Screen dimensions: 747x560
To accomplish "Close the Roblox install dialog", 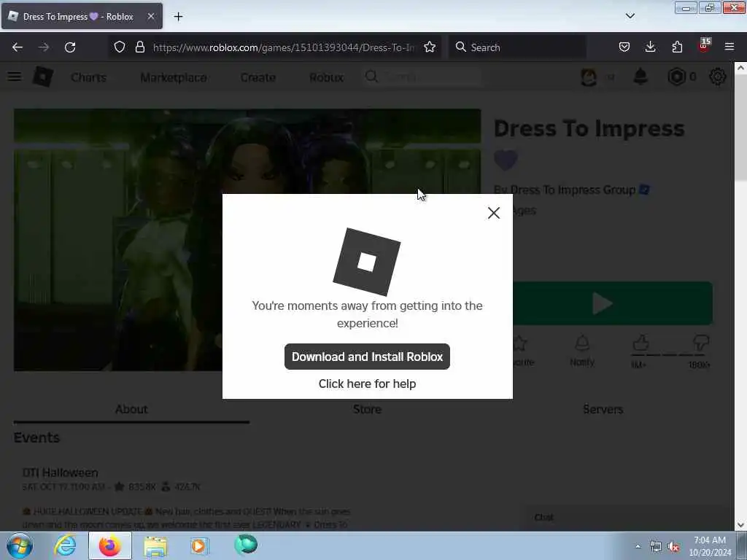I will click(x=494, y=213).
